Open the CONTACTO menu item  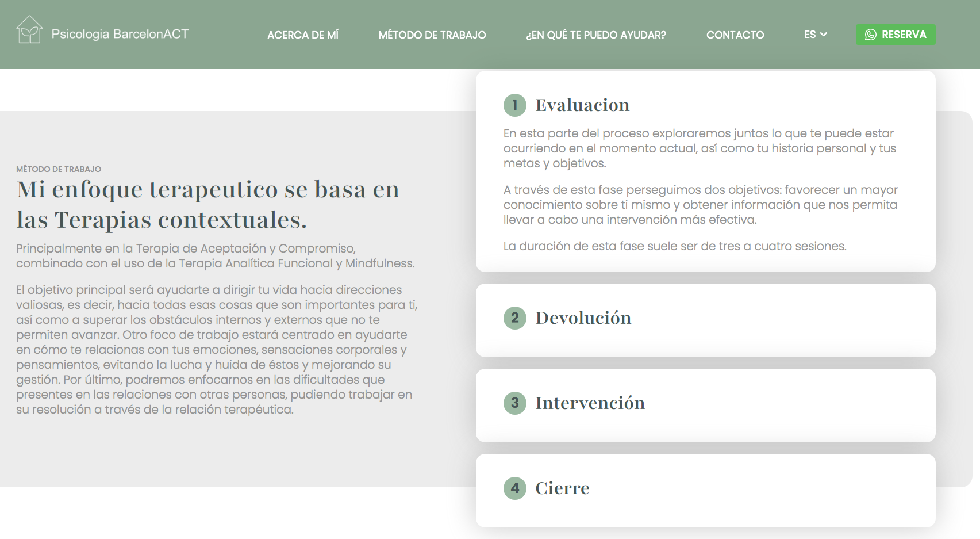coord(735,35)
